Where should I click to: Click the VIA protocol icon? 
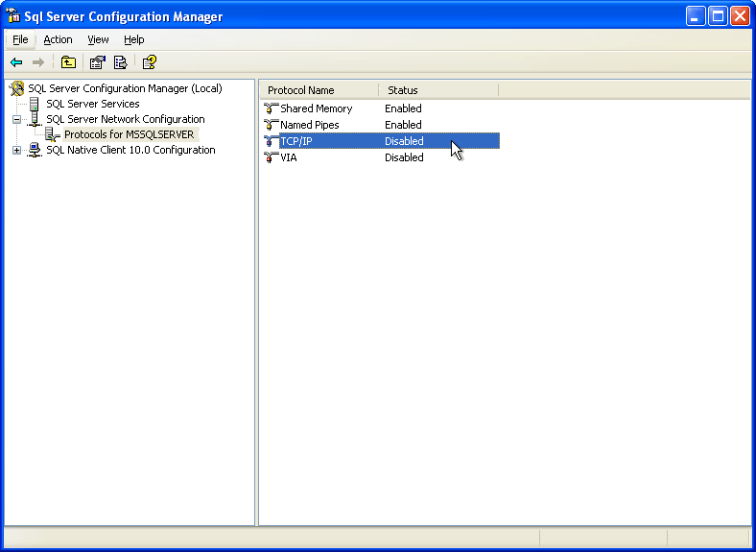point(272,157)
